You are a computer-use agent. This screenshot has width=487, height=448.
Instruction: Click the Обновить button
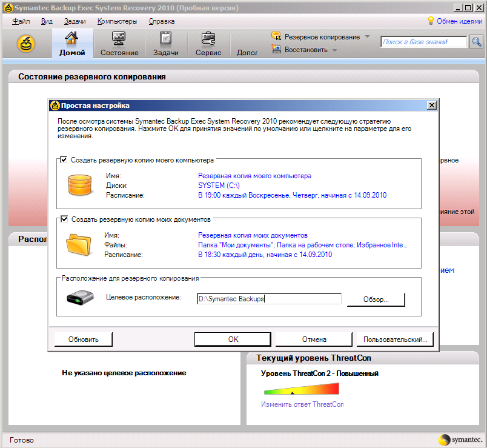click(83, 339)
